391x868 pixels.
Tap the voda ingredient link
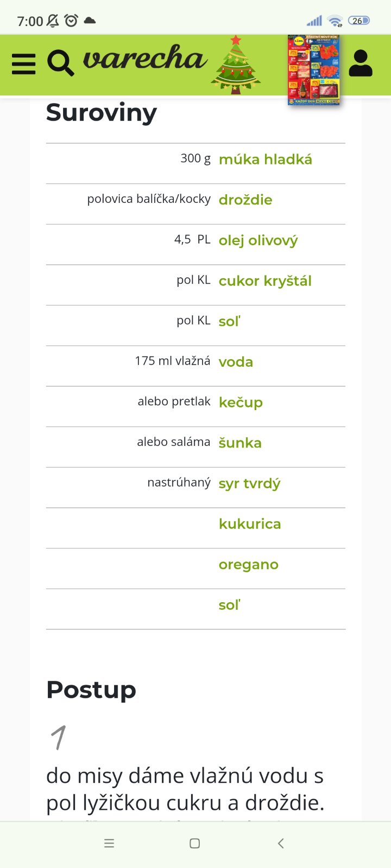236,362
